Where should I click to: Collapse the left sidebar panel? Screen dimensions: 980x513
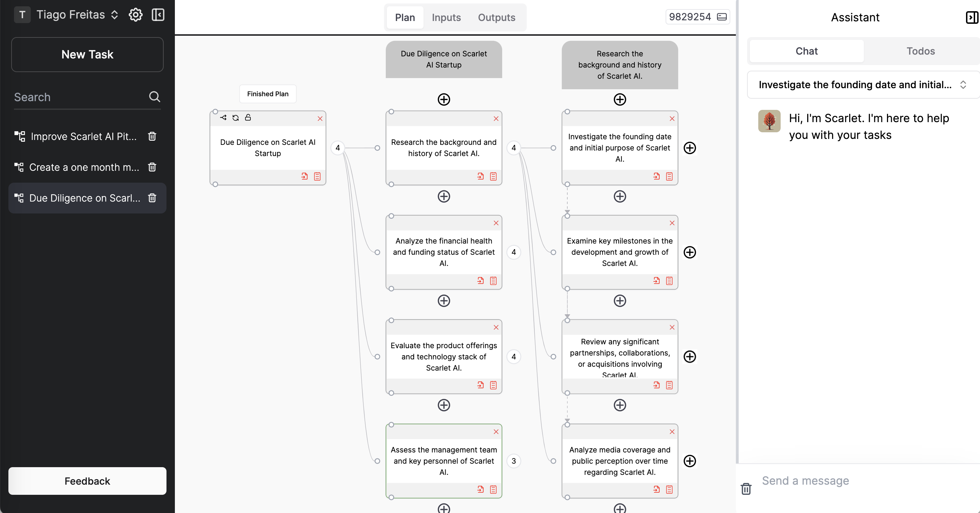pos(158,15)
